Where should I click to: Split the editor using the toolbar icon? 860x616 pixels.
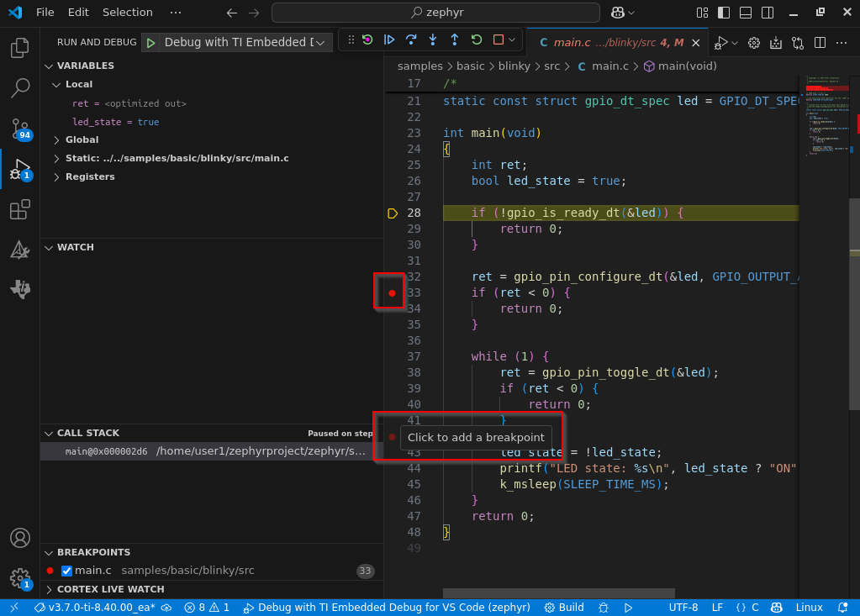[x=819, y=42]
